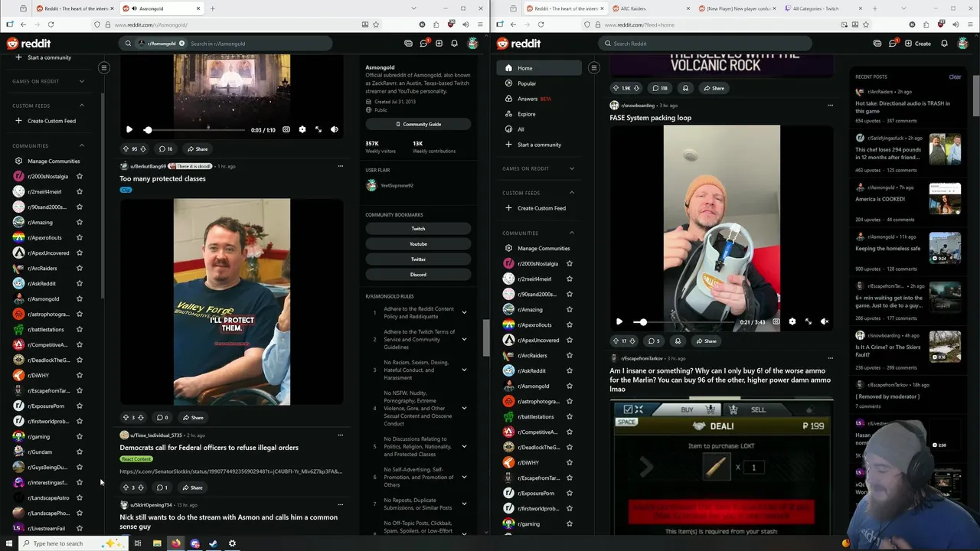
Task: Open settings gear on the FASE System video
Action: 792,322
